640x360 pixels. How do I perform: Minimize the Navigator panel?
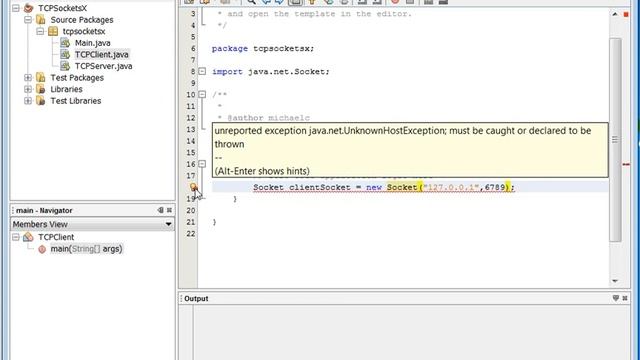point(160,210)
